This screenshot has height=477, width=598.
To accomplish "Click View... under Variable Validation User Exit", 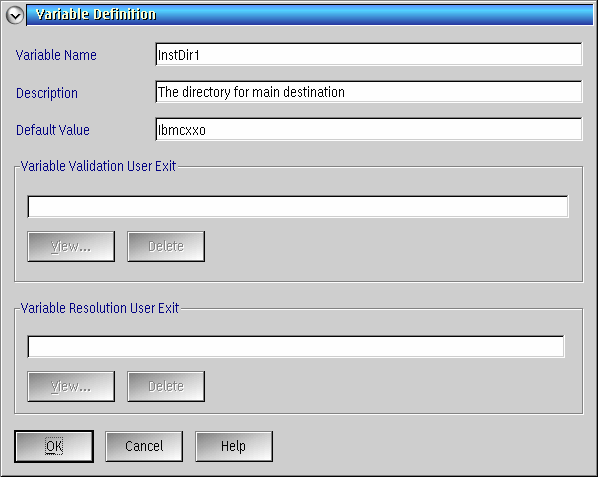I will [71, 246].
